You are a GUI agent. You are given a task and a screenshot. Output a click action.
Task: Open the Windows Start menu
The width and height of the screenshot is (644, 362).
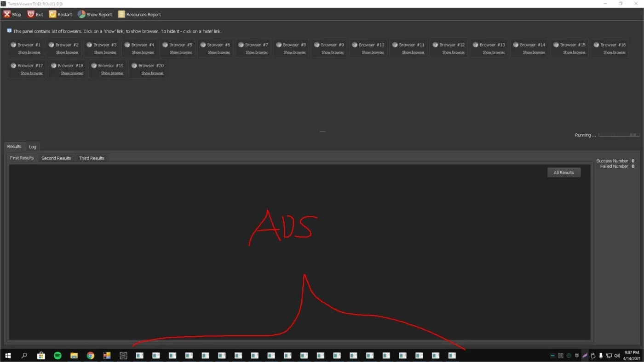tap(8, 356)
